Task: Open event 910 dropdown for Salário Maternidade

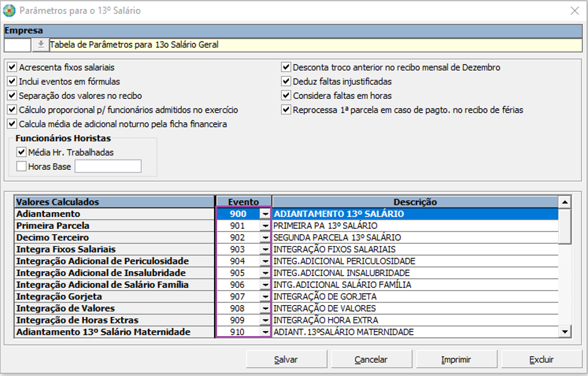Action: pyautogui.click(x=265, y=332)
